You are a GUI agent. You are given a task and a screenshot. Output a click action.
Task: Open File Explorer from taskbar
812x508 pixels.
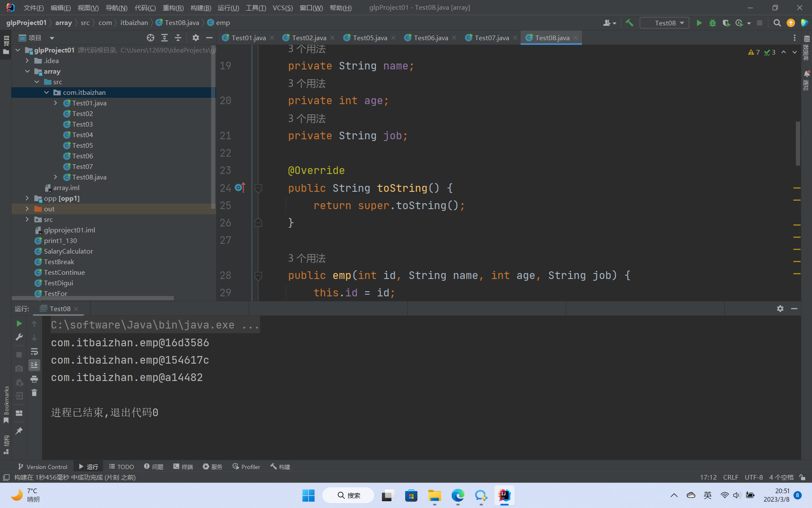pos(434,495)
